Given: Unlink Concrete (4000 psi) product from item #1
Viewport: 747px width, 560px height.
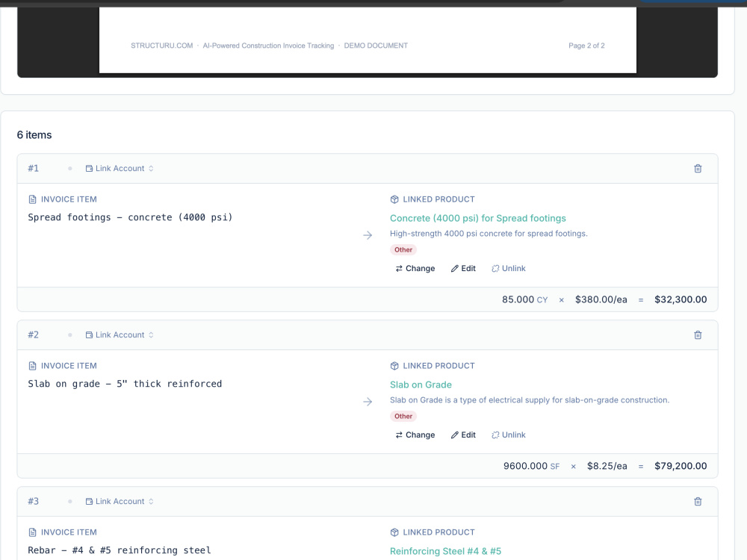Looking at the screenshot, I should click(508, 269).
